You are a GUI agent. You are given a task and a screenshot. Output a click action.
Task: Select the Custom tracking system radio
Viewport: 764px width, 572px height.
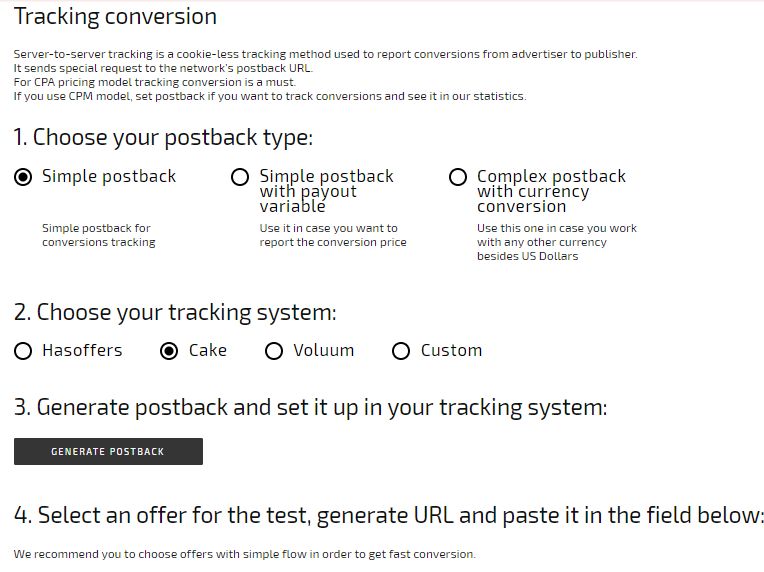(401, 351)
